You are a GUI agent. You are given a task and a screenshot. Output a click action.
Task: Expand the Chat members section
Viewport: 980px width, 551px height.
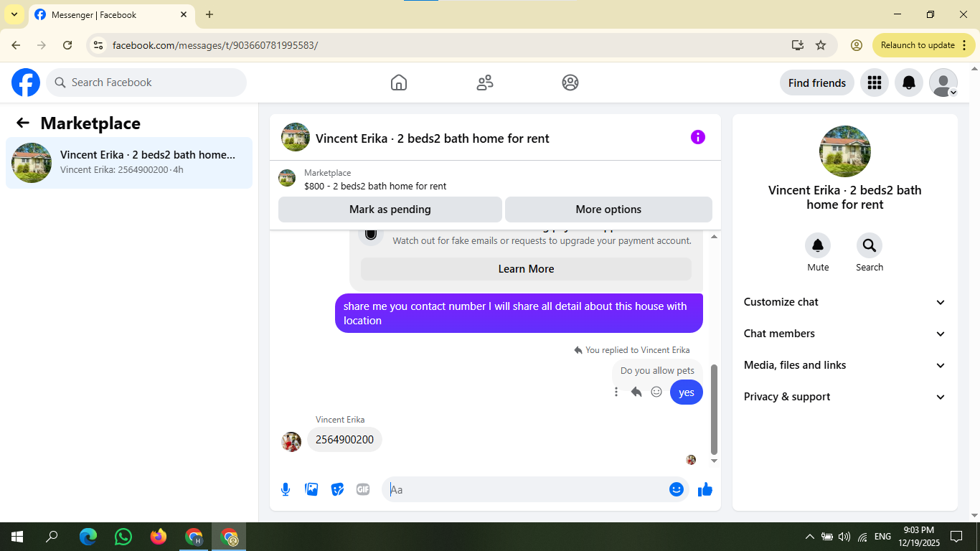845,334
